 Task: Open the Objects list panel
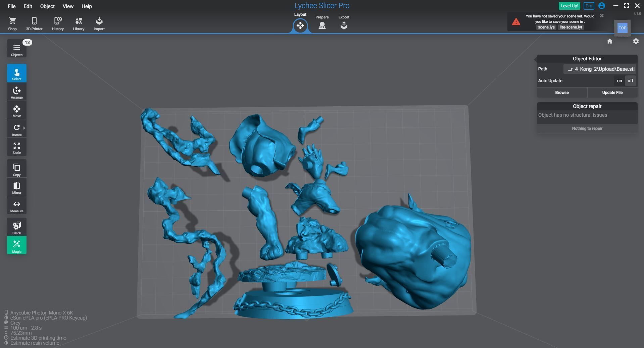coord(17,49)
